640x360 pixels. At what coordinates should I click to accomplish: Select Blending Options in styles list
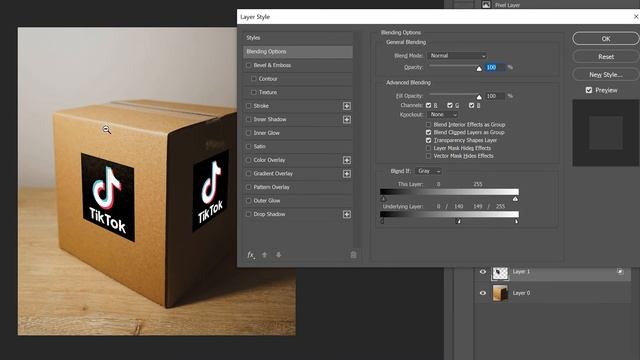[298, 51]
